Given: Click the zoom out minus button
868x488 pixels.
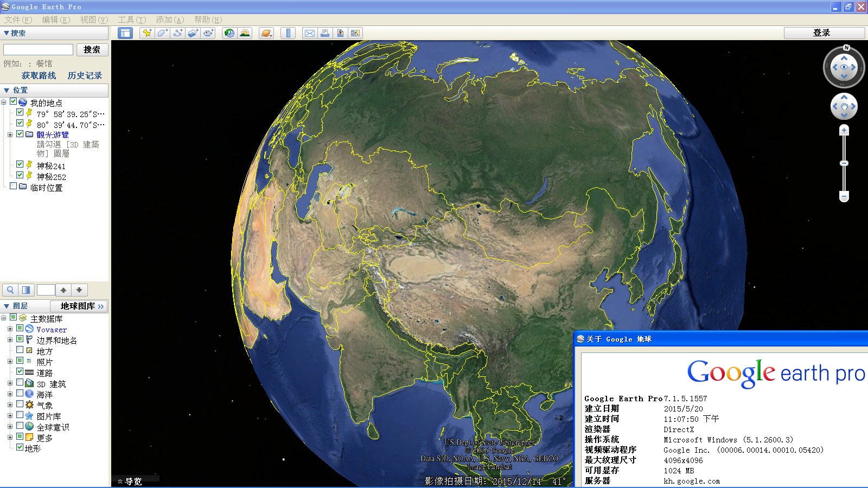Looking at the screenshot, I should click(844, 196).
